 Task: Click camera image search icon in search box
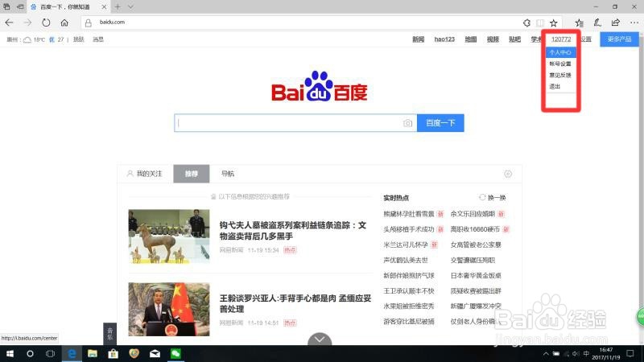(407, 123)
